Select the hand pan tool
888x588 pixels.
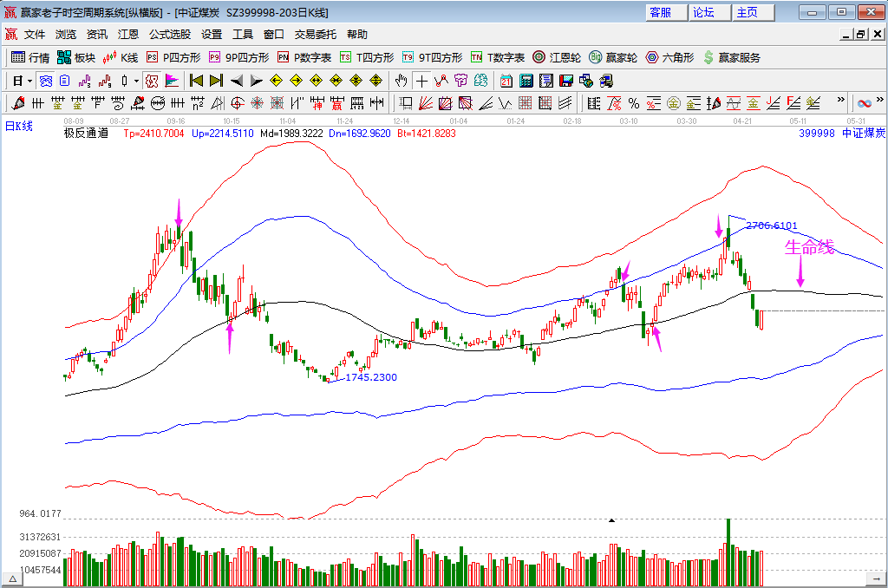[401, 81]
